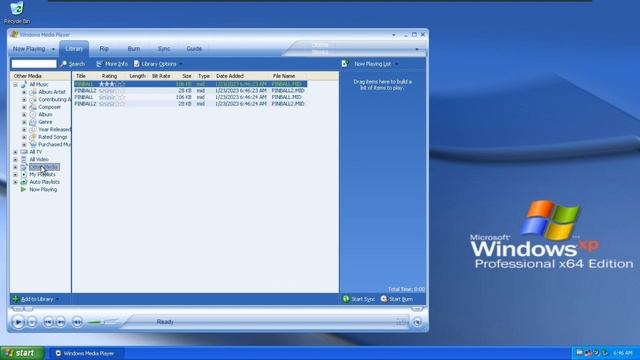Screen dimensions: 640x360
Task: Click Windows Media Player taskbar button
Action: [x=87, y=353]
